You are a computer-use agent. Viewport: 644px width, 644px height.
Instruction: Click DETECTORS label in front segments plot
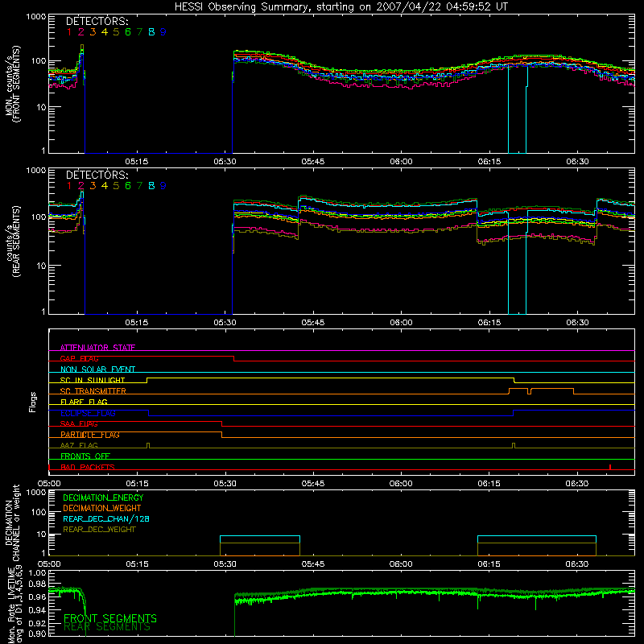pyautogui.click(x=97, y=21)
